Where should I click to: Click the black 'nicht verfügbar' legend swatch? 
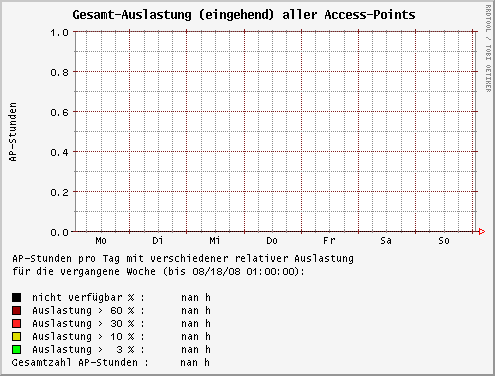(16, 297)
